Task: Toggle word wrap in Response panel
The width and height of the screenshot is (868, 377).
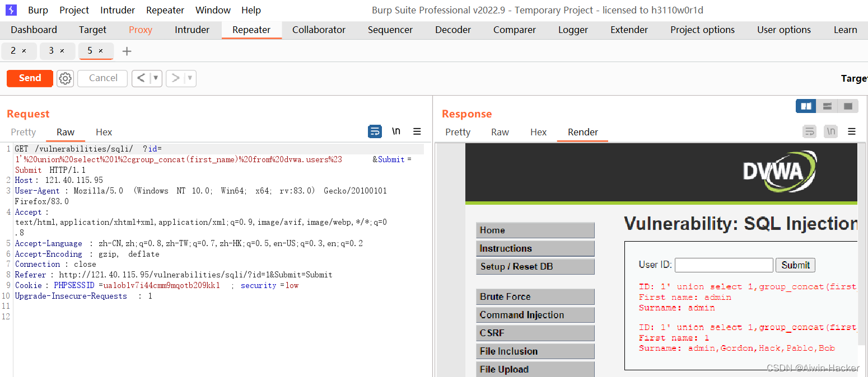Action: pos(809,131)
